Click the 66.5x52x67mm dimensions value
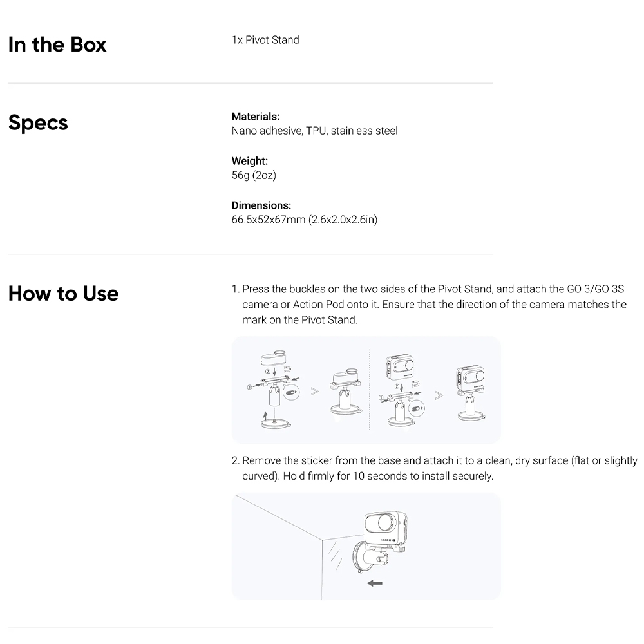644x644 pixels. click(x=305, y=220)
